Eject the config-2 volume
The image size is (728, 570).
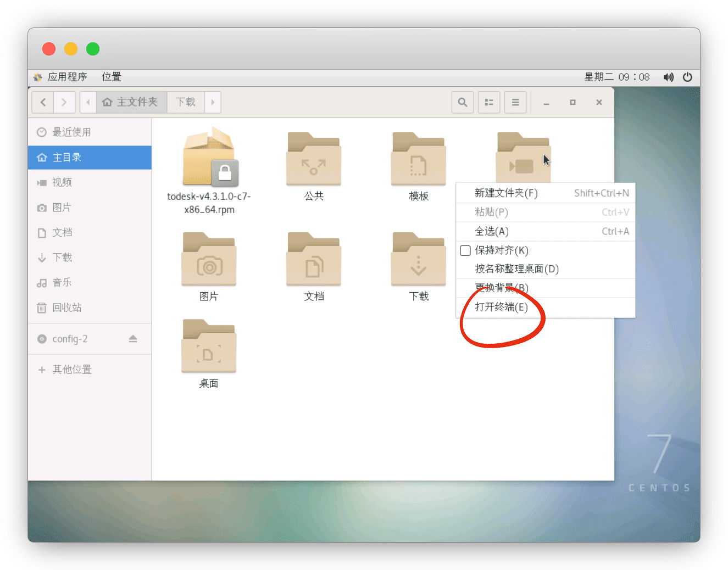pyautogui.click(x=133, y=339)
